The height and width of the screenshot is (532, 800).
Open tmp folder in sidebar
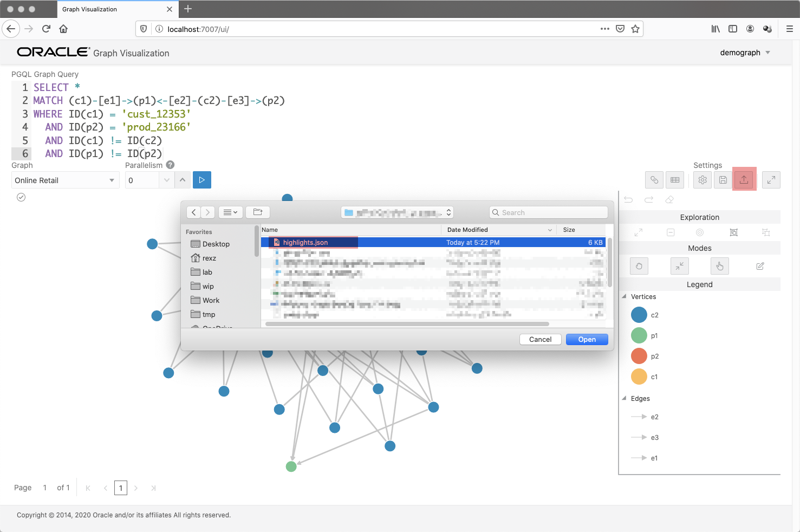pyautogui.click(x=203, y=314)
